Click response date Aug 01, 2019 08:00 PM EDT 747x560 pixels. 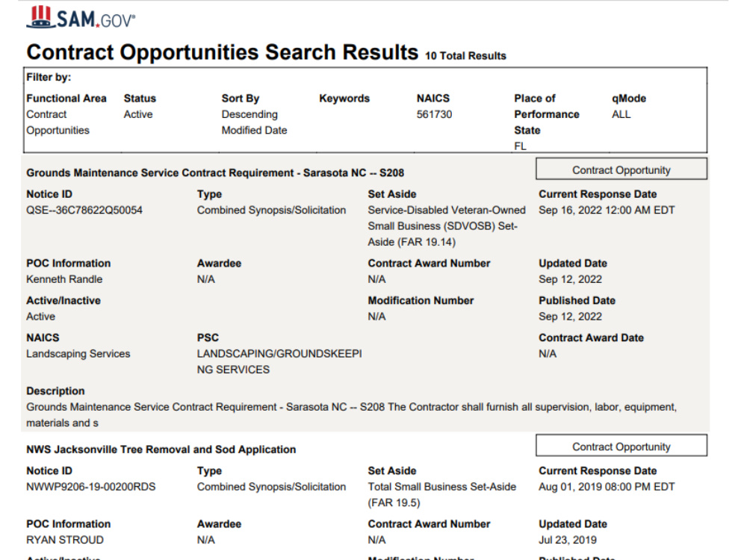(x=607, y=487)
